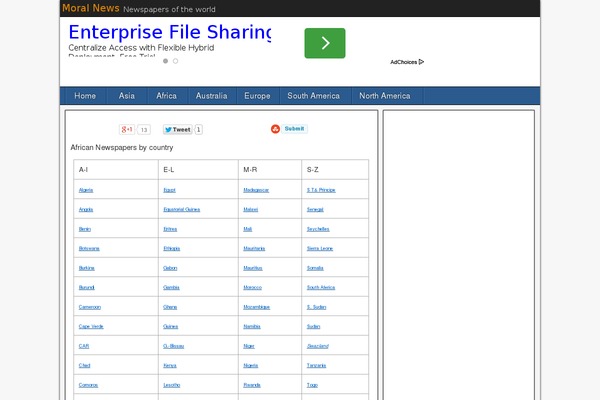Open the Home menu item
Screen dimensions: 600x400
pos(85,96)
